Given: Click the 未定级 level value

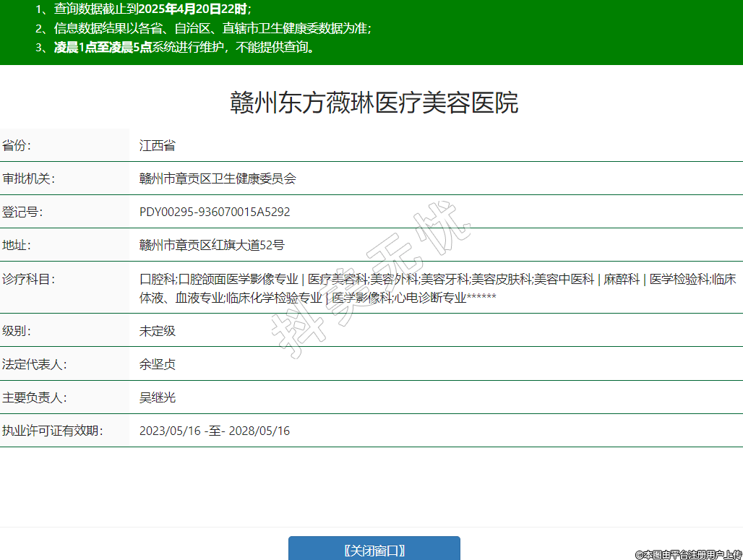Looking at the screenshot, I should [x=158, y=331].
